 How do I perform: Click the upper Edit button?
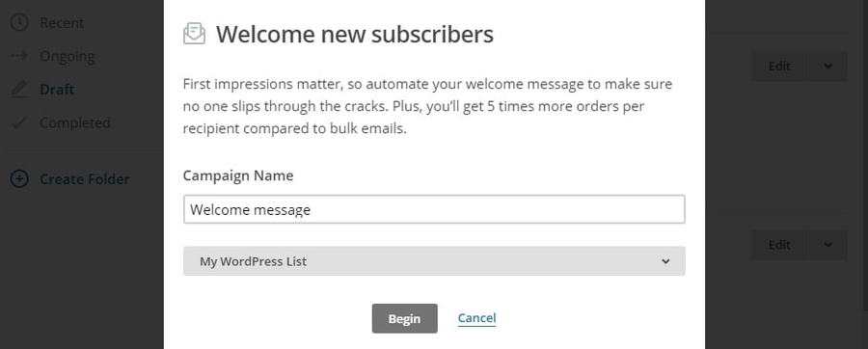779,66
